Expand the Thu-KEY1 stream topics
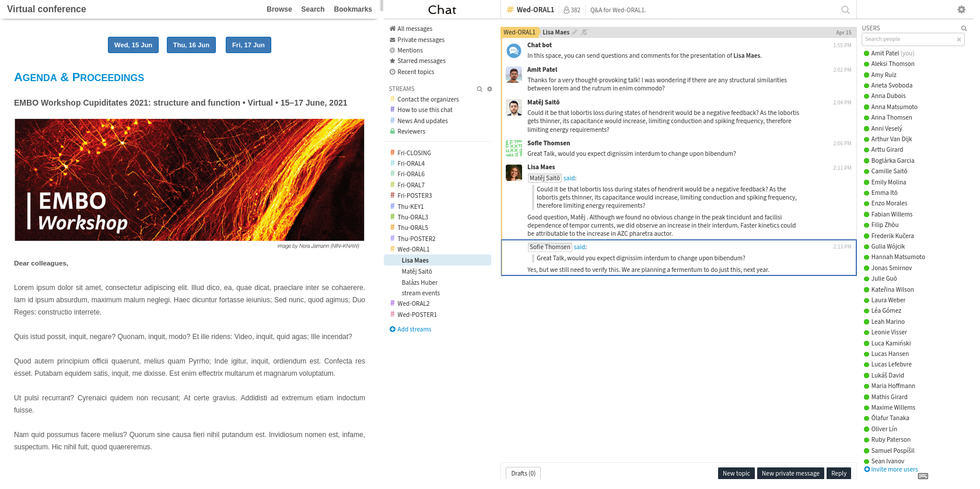Viewport: 980px width, 489px height. pos(410,207)
